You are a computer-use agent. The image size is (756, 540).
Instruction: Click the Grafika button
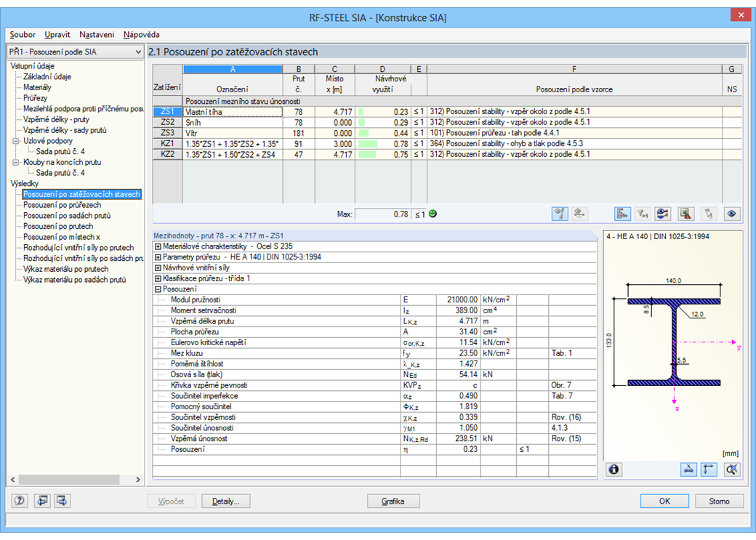(x=393, y=501)
